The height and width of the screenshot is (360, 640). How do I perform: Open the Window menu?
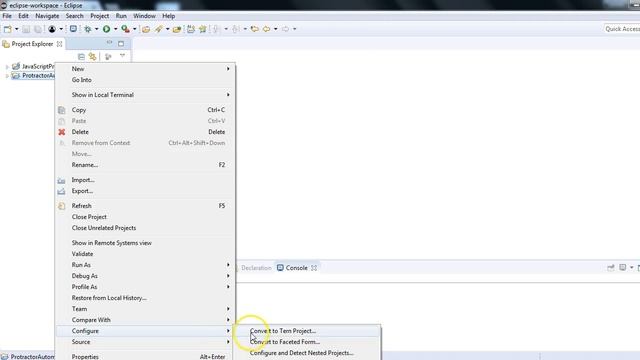coord(144,16)
